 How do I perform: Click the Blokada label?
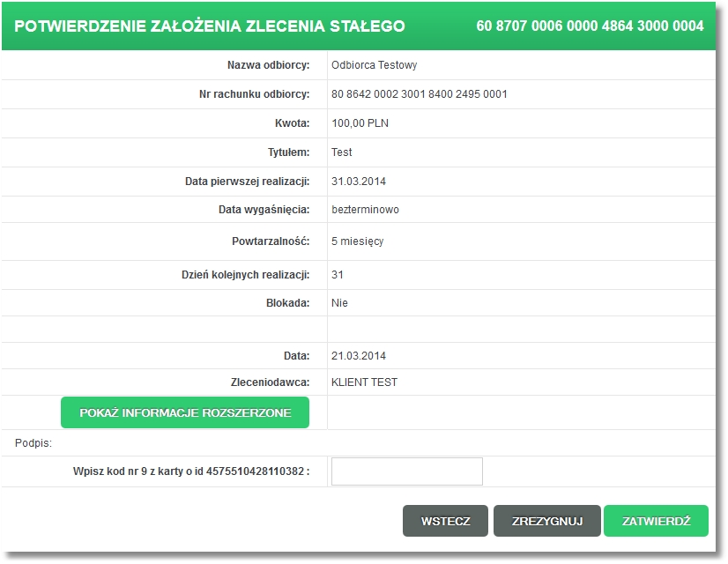(287, 302)
